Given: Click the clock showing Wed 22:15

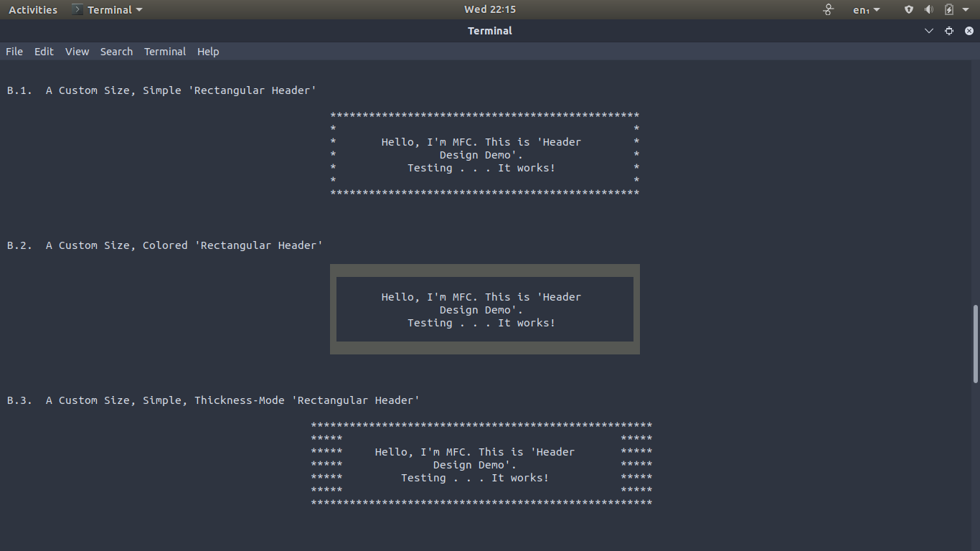Looking at the screenshot, I should coord(489,9).
